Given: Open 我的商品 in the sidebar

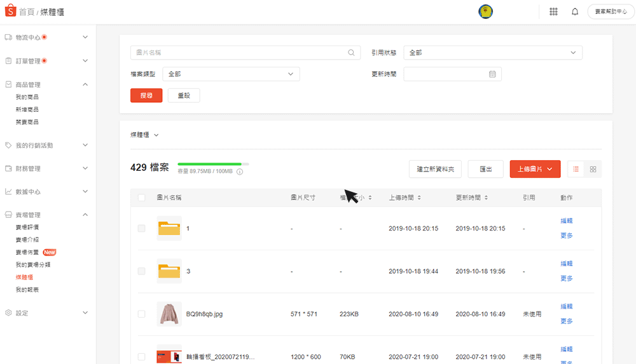Looking at the screenshot, I should (x=27, y=97).
